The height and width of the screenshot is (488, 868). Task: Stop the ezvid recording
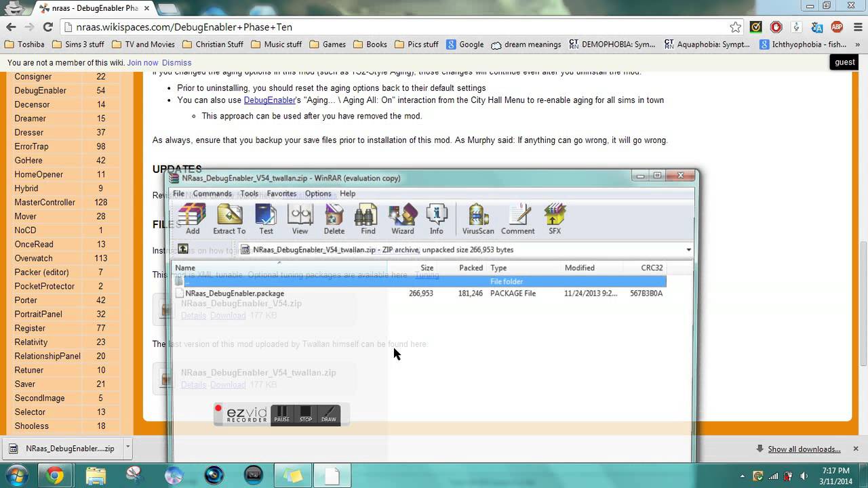click(306, 414)
